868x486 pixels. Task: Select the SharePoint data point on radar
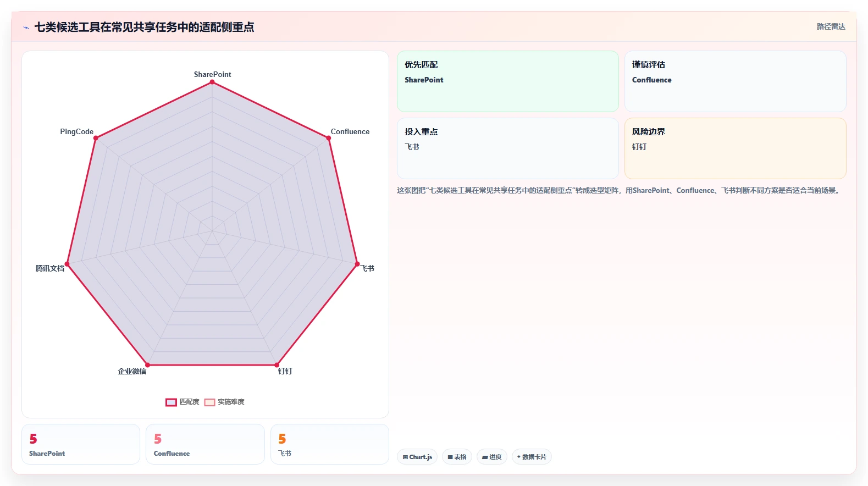point(212,82)
